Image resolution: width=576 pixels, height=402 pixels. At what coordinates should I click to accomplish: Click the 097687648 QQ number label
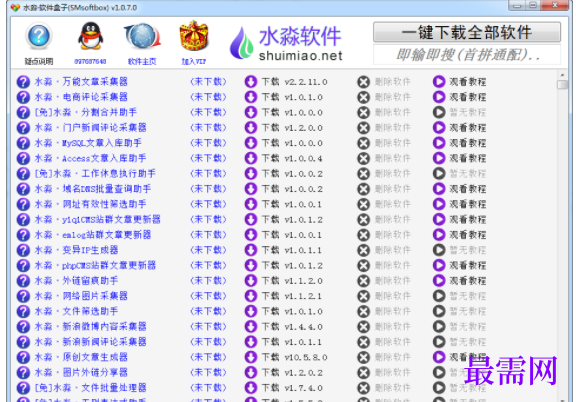90,61
